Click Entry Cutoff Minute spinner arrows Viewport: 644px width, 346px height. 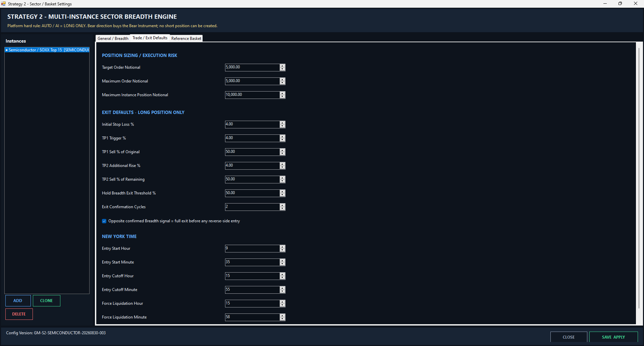coord(282,290)
